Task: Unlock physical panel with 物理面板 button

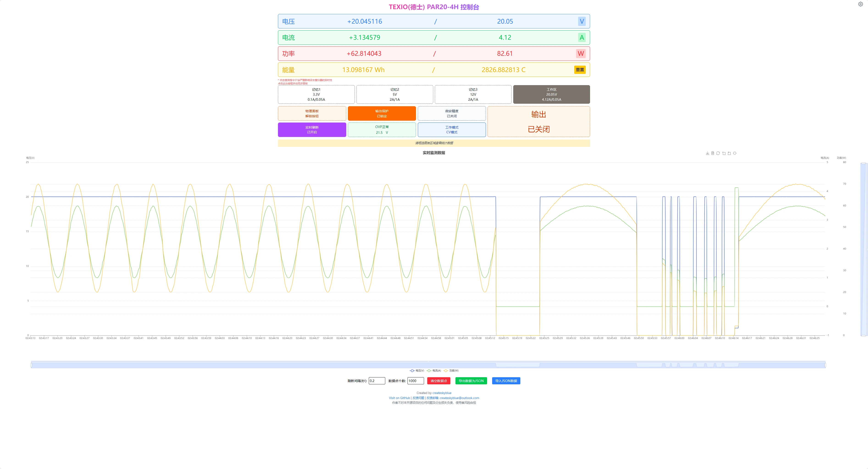Action: click(312, 114)
